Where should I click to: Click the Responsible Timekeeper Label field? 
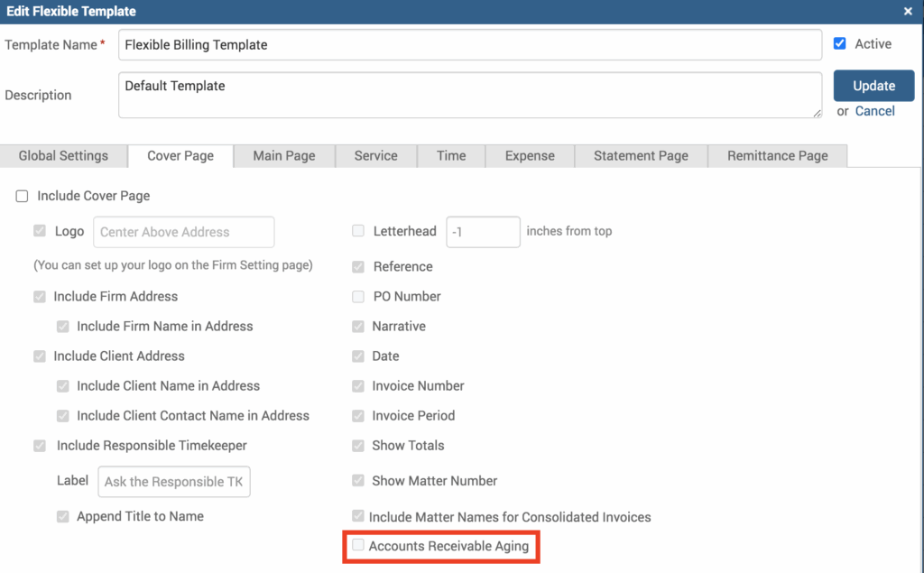[174, 481]
